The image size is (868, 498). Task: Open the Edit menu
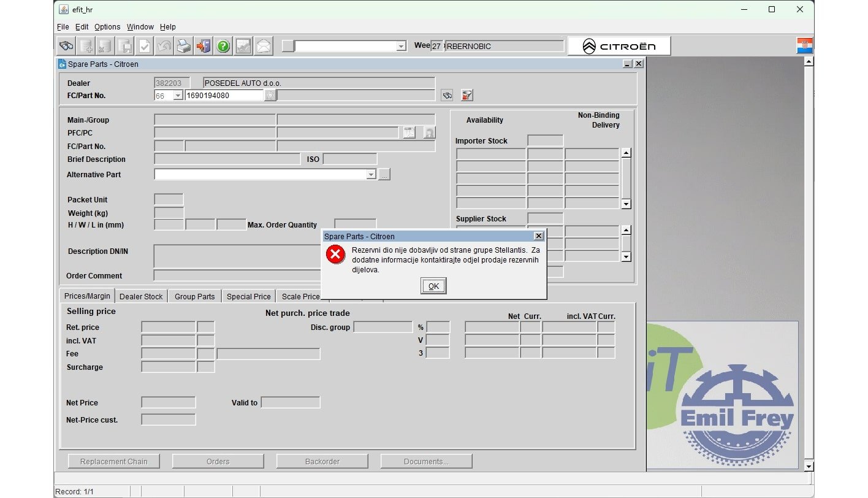(82, 27)
